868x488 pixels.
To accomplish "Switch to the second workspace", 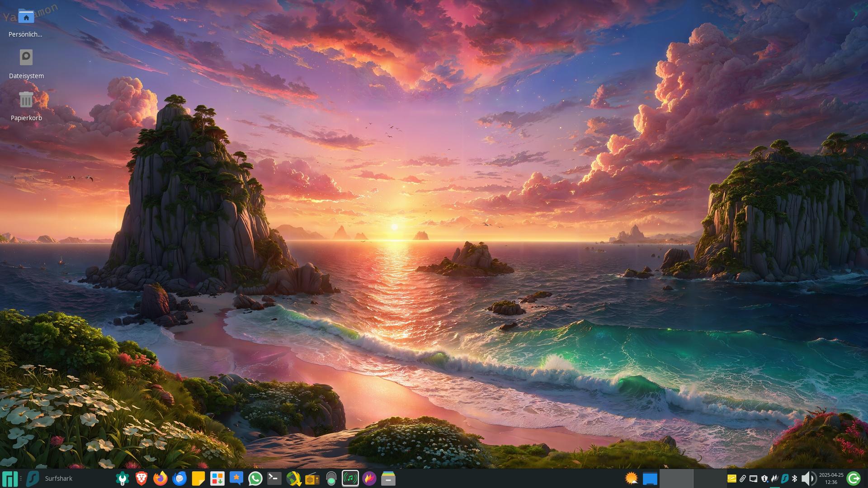I will click(710, 479).
